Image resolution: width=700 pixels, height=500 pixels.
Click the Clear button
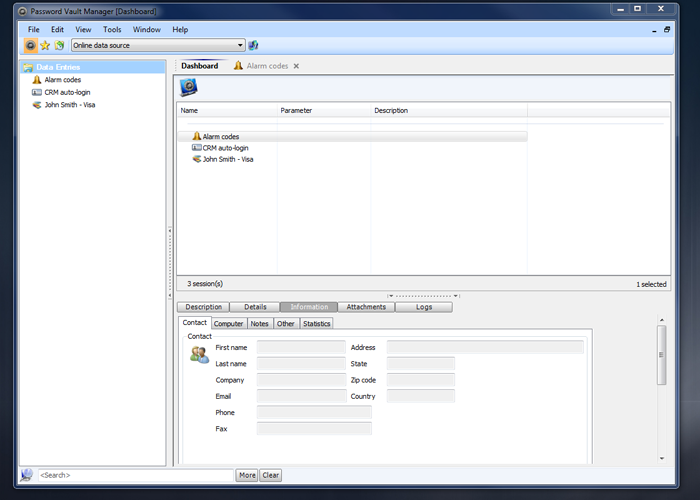click(271, 475)
